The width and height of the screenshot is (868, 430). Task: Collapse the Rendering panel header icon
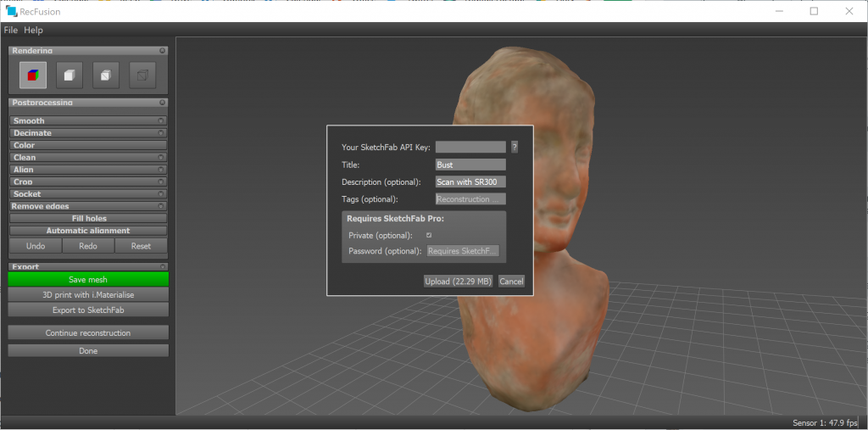[163, 51]
